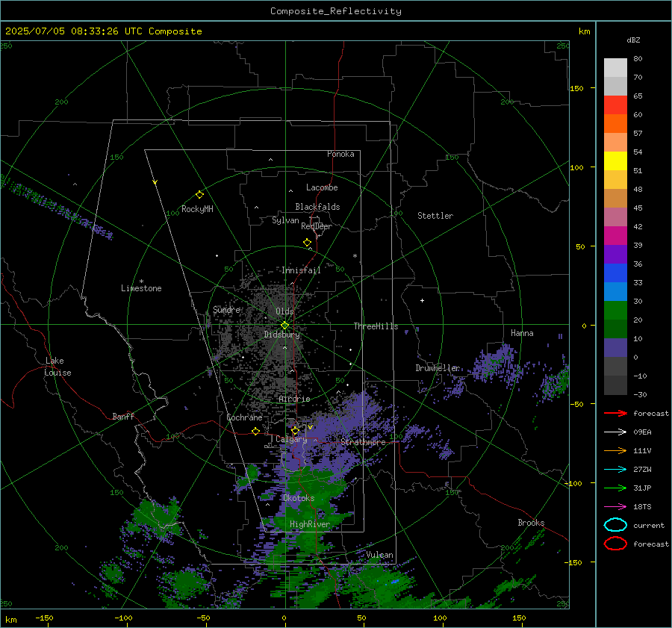
Task: Click the Vulcan label
Action: [379, 555]
